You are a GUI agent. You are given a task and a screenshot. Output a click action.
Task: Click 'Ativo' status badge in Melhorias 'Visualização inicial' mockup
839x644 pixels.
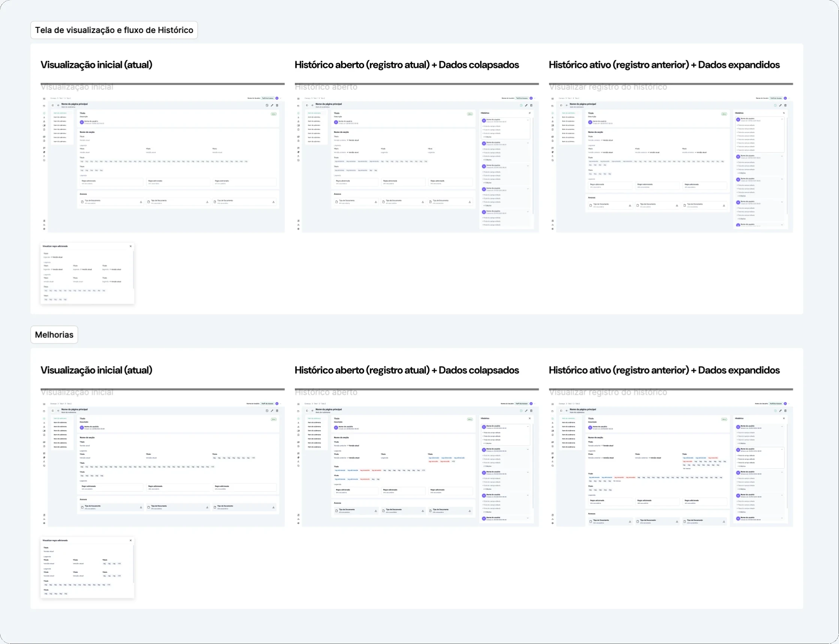[274, 419]
